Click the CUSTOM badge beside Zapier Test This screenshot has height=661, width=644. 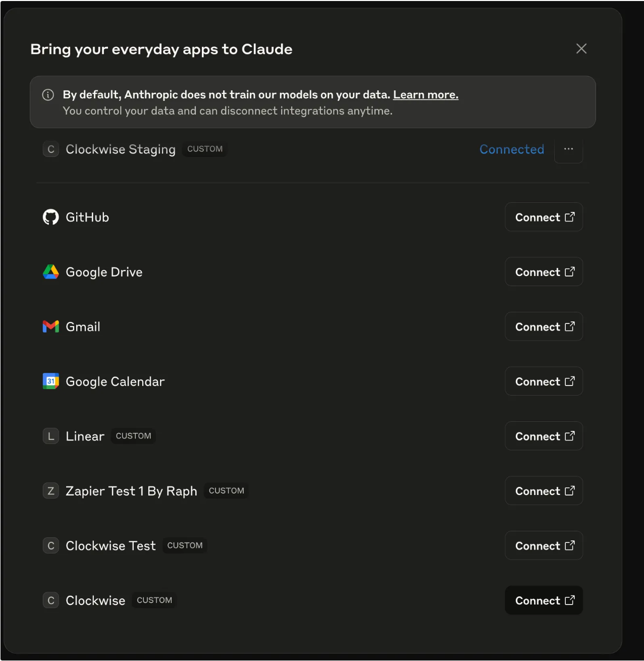pyautogui.click(x=226, y=491)
